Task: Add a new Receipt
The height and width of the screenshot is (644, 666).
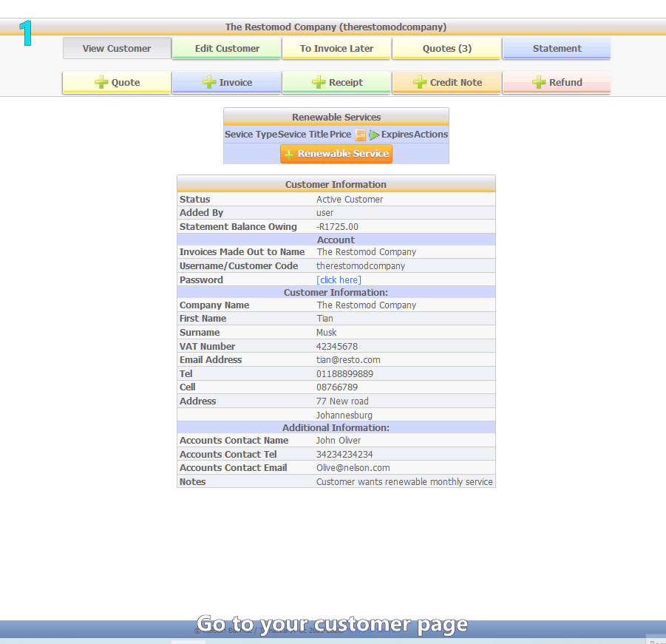Action: pyautogui.click(x=336, y=82)
